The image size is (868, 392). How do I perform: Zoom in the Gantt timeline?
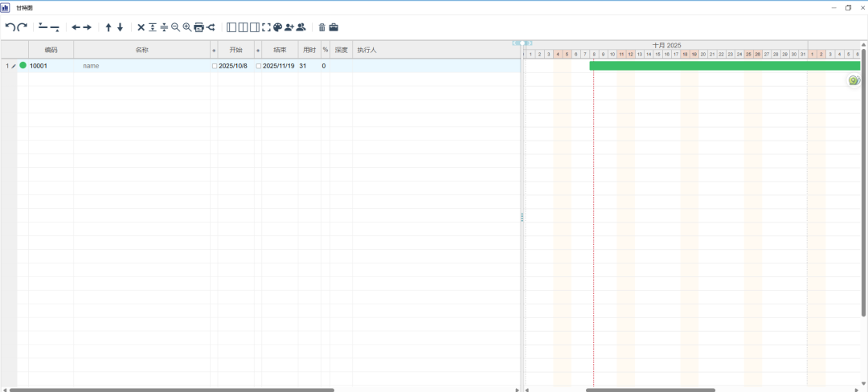pyautogui.click(x=187, y=27)
